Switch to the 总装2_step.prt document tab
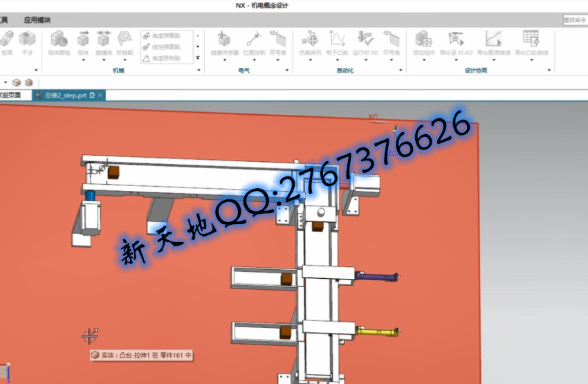 64,95
